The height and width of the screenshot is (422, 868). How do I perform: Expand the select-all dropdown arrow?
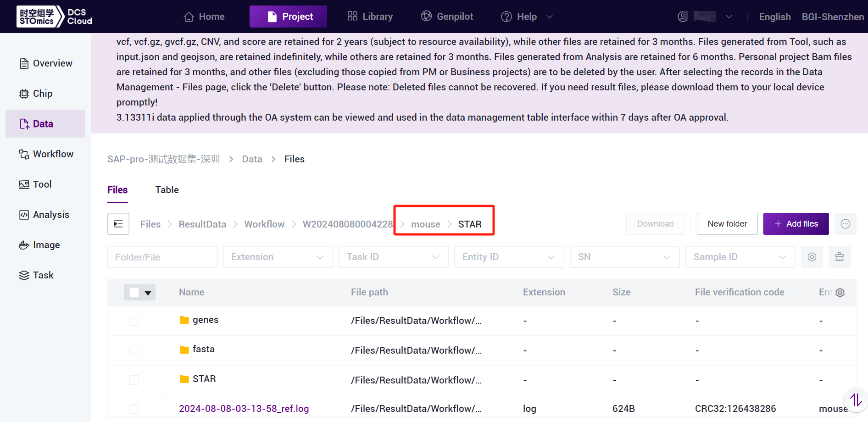(x=148, y=293)
